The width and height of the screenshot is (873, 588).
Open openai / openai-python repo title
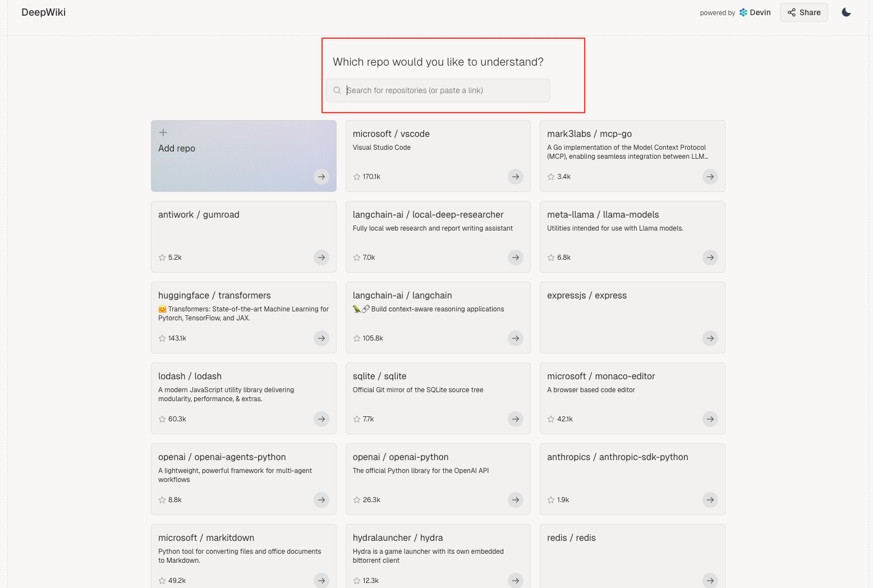pyautogui.click(x=401, y=457)
